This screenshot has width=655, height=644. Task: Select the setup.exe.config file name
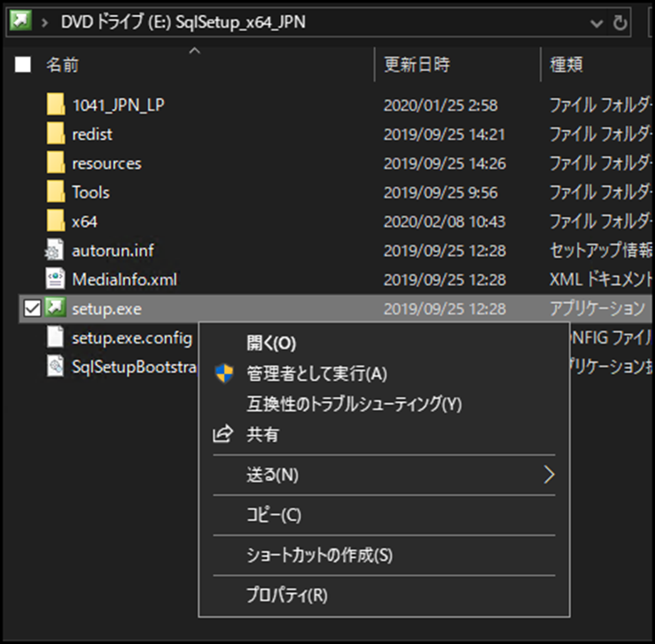(x=132, y=338)
